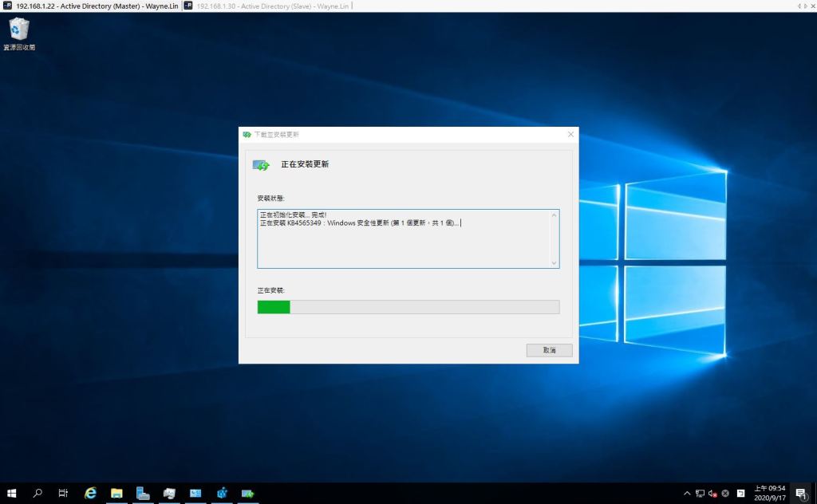Click the taskbar search magnifier icon
817x504 pixels.
click(x=37, y=494)
